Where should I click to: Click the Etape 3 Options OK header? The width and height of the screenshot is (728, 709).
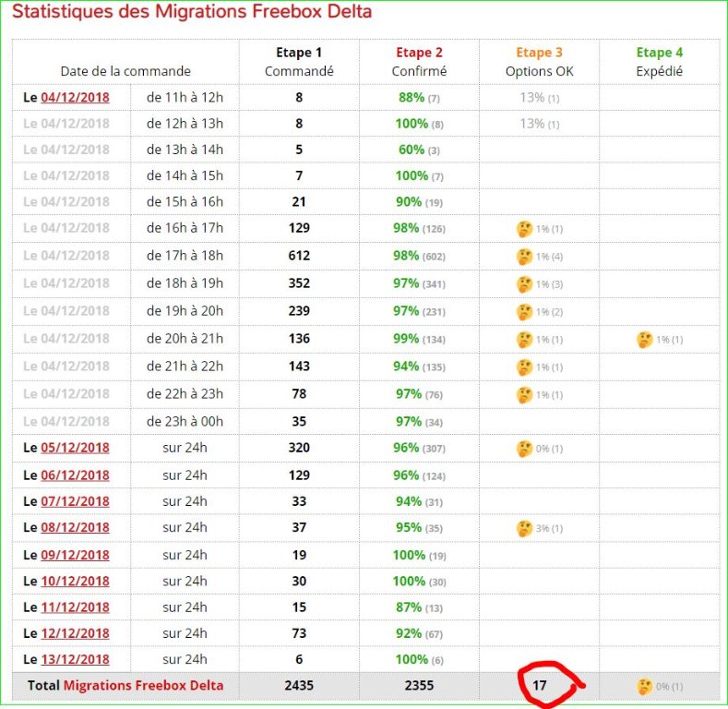(539, 62)
